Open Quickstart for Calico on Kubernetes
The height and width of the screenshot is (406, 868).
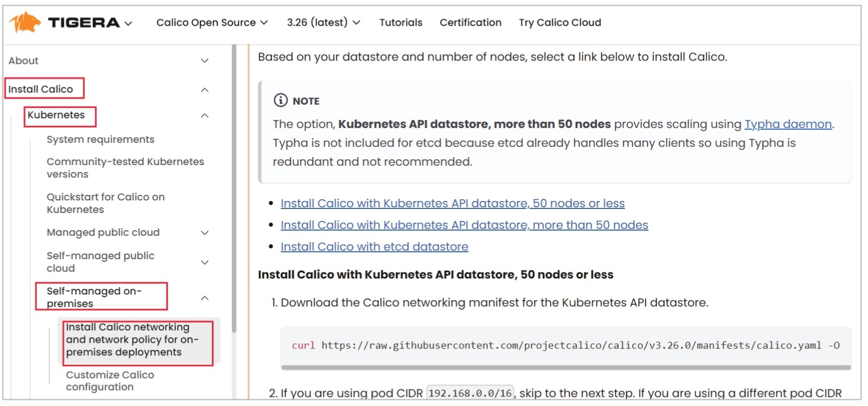(x=105, y=203)
